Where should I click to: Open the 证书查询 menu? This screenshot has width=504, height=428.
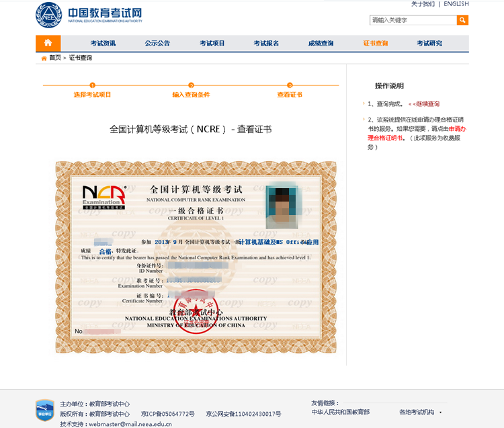[376, 44]
